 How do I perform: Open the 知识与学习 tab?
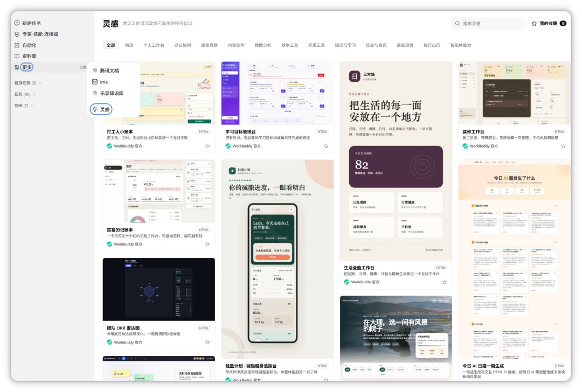click(345, 45)
